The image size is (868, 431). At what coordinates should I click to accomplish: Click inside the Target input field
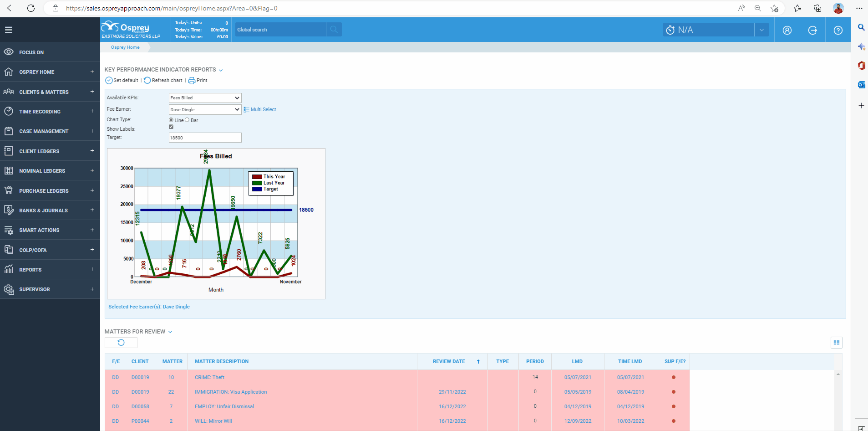point(204,137)
